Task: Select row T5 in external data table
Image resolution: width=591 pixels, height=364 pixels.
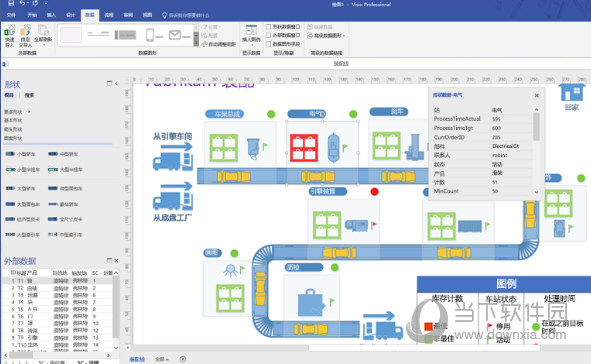Action: click(58, 309)
